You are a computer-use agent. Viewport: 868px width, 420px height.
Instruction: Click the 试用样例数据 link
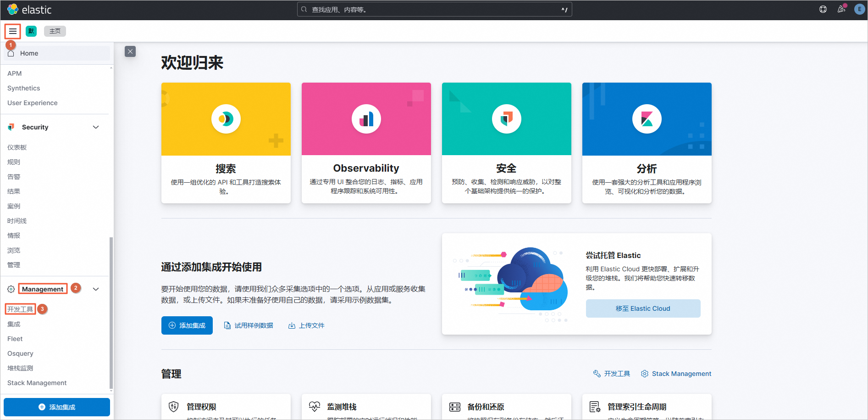(x=249, y=325)
